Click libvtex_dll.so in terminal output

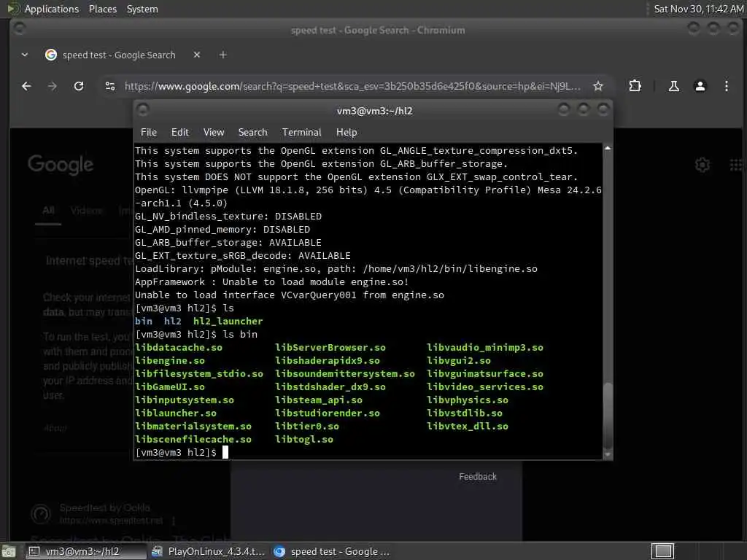pos(468,426)
